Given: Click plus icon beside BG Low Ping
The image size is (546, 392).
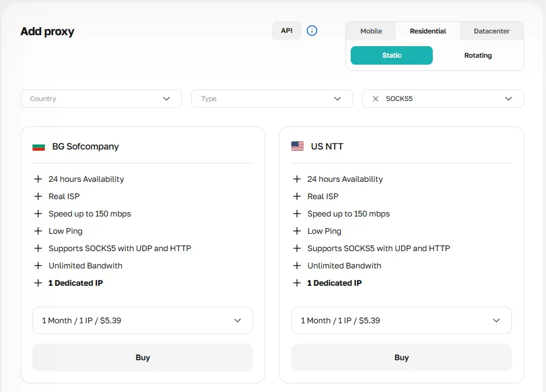Looking at the screenshot, I should 38,231.
